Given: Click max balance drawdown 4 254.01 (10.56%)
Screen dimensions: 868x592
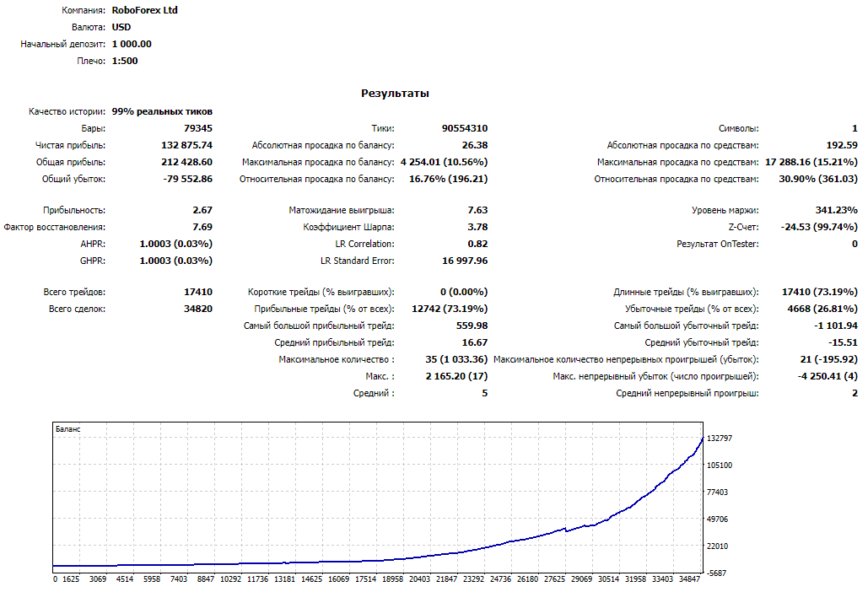Looking at the screenshot, I should [444, 162].
